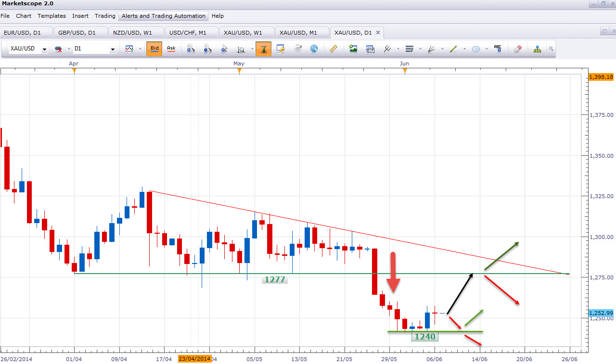
Task: Select the fan lines tool
Action: click(x=431, y=49)
